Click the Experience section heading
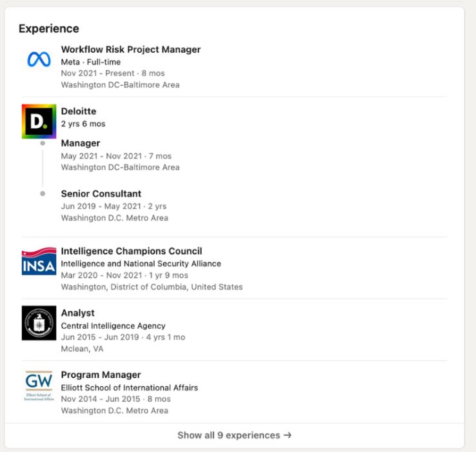Screen dimensions: 476x452 (x=48, y=28)
